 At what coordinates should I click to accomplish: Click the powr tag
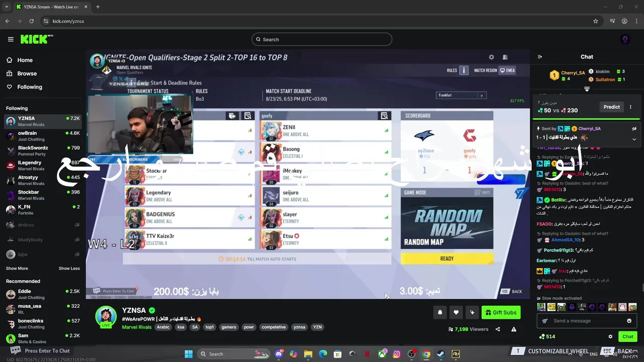point(249,327)
